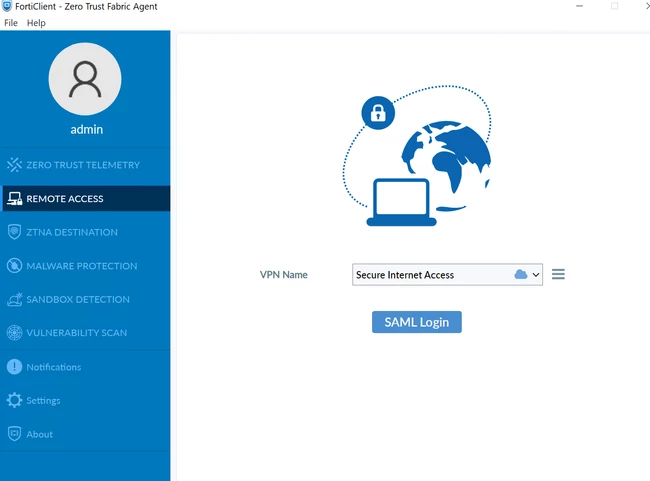The width and height of the screenshot is (650, 481).
Task: Click the Vulnerability Scan radar icon
Action: [14, 333]
